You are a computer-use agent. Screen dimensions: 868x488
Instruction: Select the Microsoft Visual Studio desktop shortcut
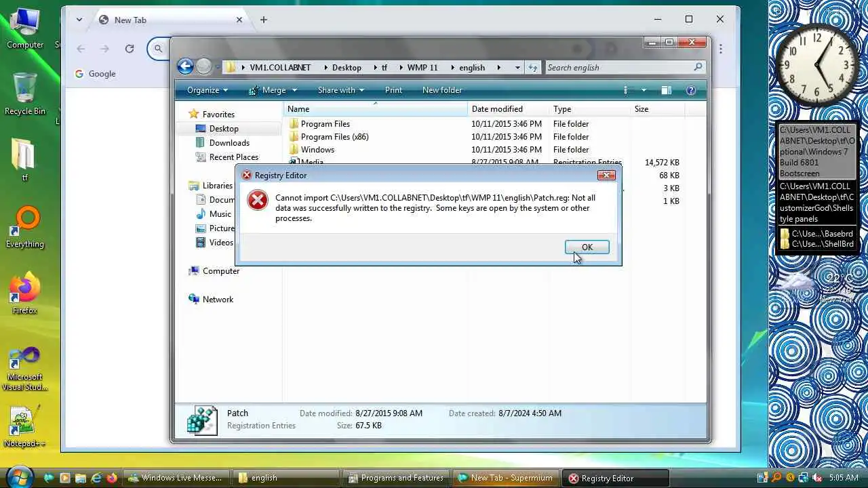[x=25, y=369]
